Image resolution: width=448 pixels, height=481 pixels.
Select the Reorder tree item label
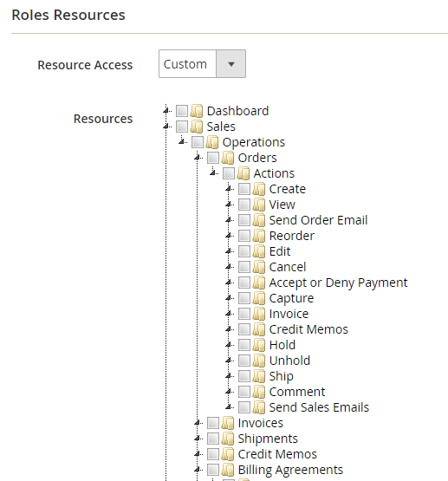tap(292, 236)
